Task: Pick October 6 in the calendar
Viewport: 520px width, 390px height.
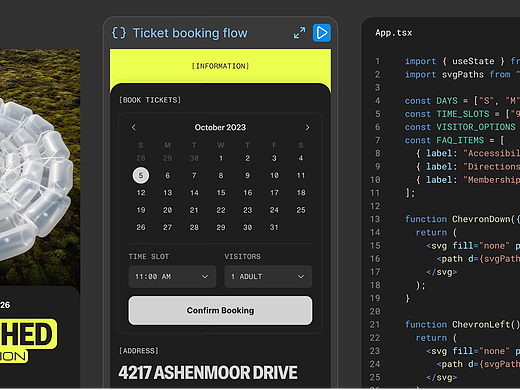Action: click(x=168, y=176)
